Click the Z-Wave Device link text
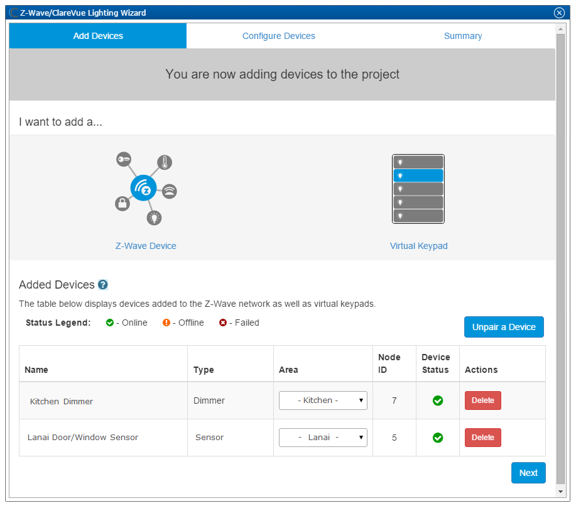Viewport: 580px width, 506px height. 146,246
